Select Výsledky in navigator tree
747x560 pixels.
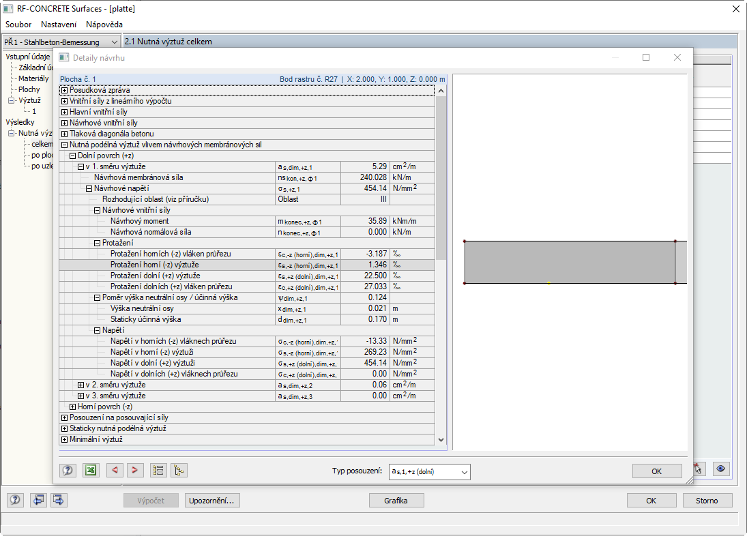coord(20,122)
